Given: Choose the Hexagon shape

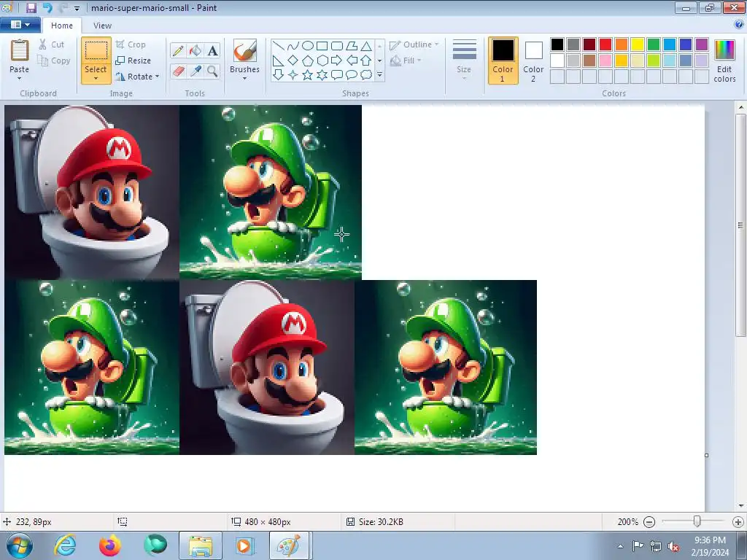Looking at the screenshot, I should tap(322, 61).
